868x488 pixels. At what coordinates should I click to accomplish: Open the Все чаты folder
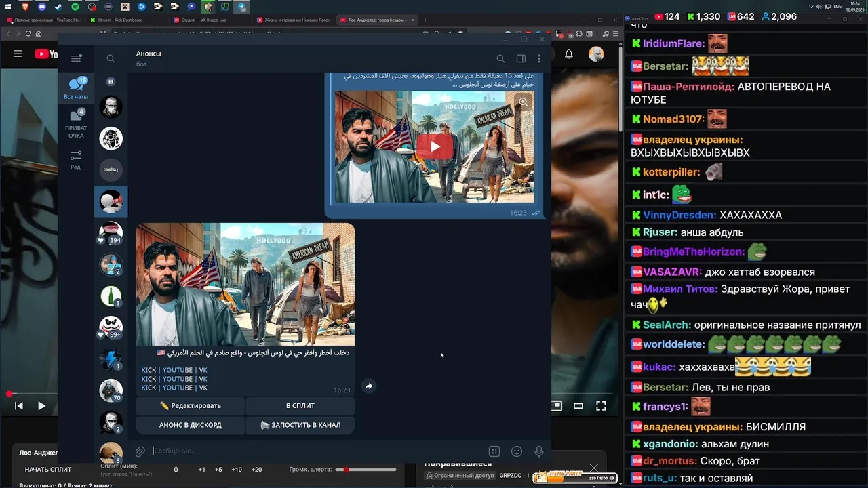76,88
